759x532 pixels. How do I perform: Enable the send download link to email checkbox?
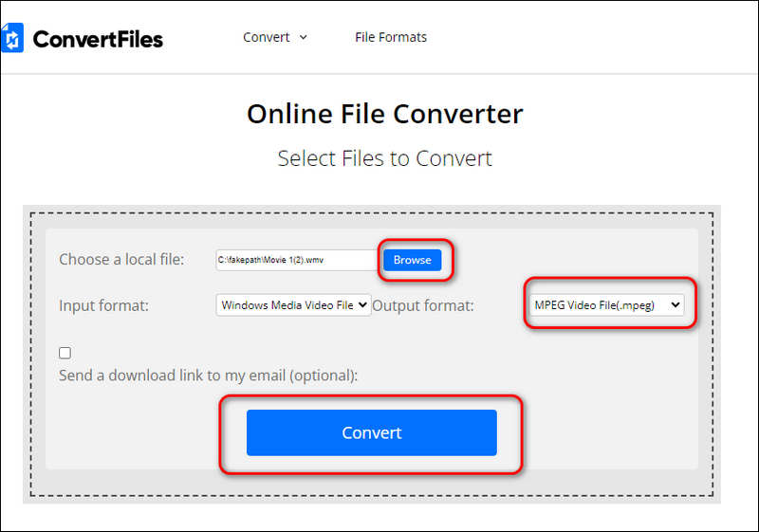[65, 353]
